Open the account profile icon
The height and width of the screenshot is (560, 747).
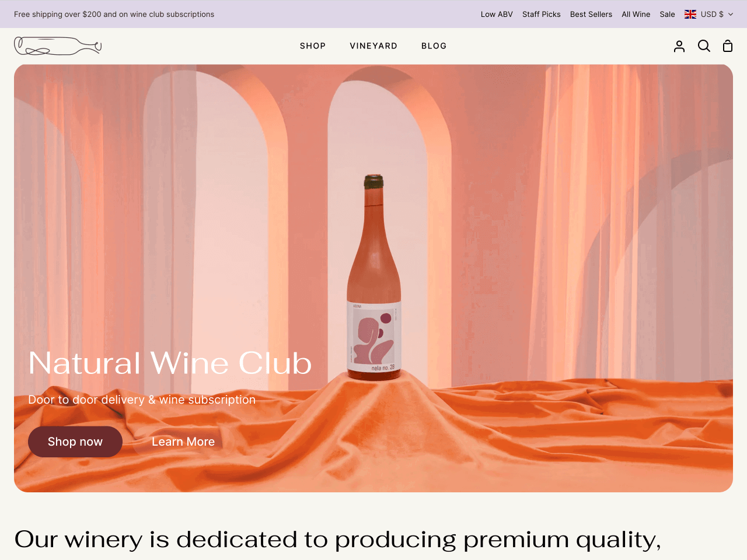pyautogui.click(x=679, y=46)
